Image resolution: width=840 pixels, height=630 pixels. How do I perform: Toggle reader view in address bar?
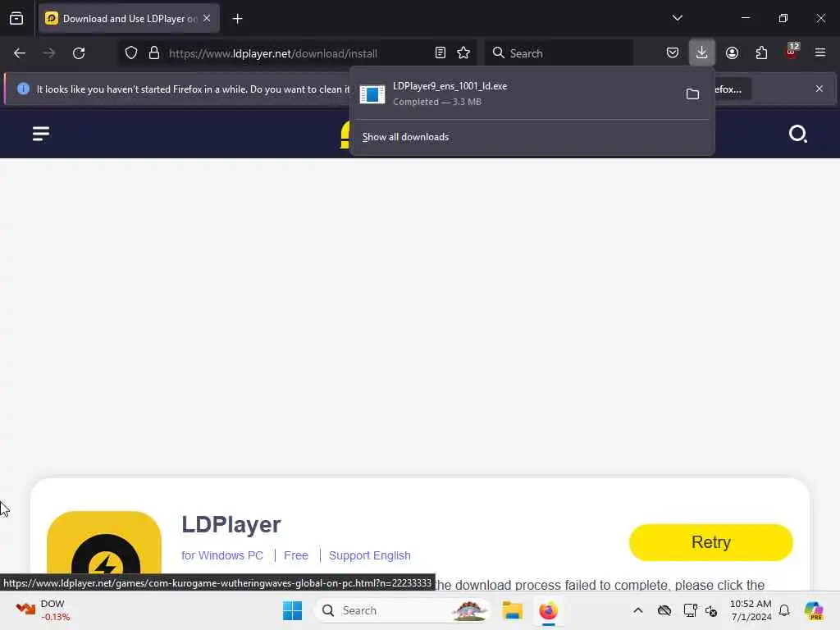pos(441,53)
